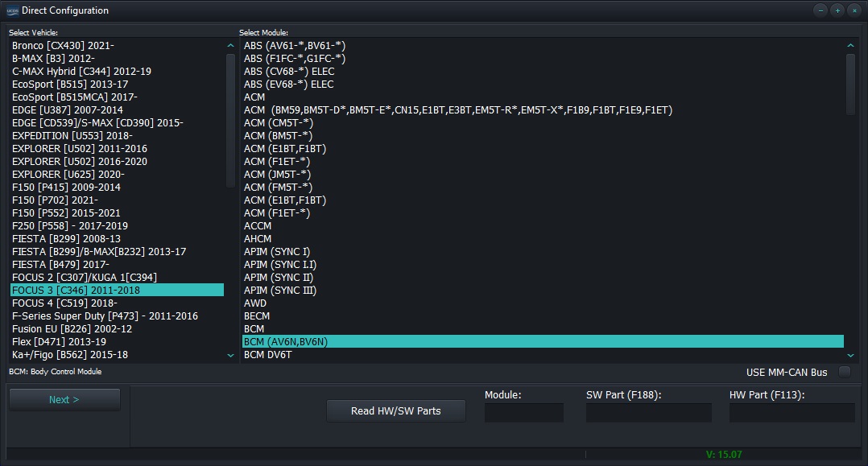
Task: Select FIESTA [B299] 2008-13
Action: tap(118, 238)
